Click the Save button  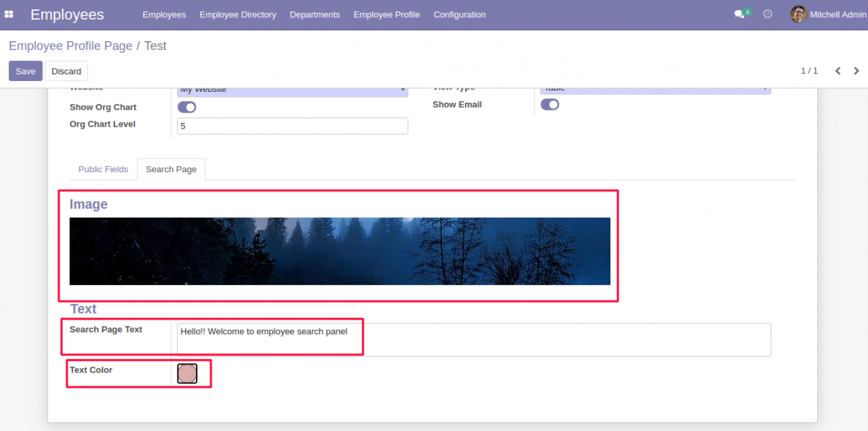[x=25, y=71]
